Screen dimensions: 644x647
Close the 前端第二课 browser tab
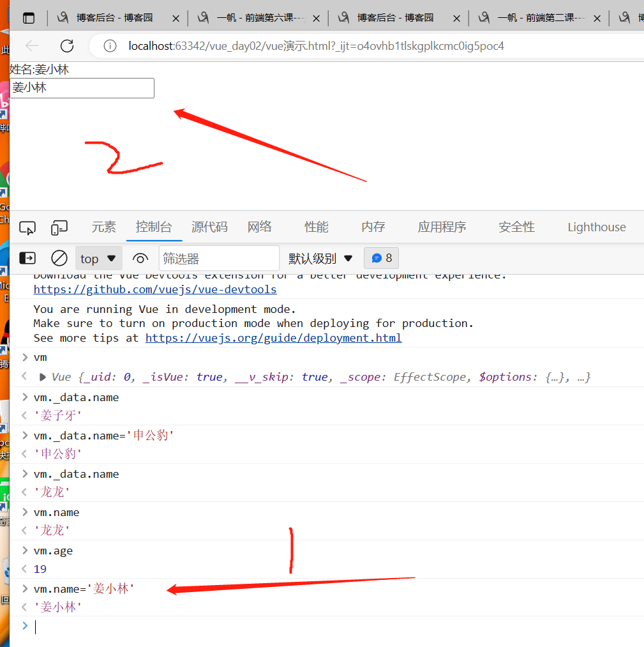point(597,19)
